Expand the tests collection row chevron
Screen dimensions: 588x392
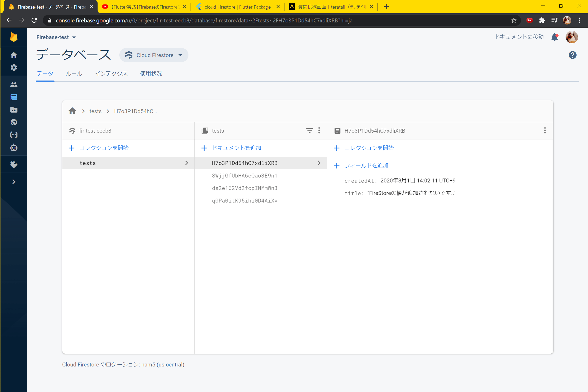coord(187,163)
